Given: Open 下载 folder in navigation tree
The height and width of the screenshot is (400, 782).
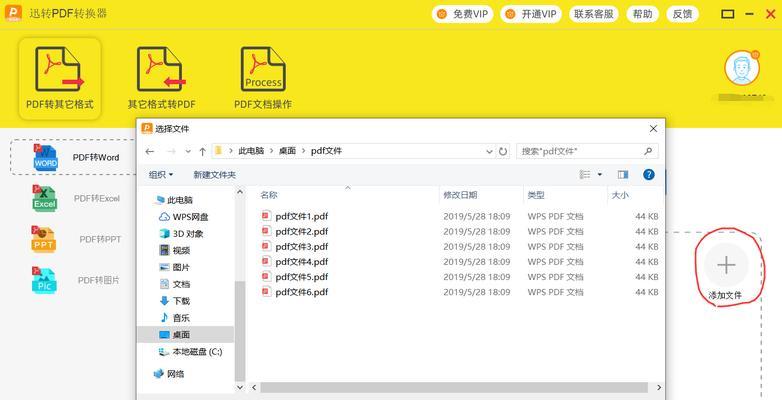Looking at the screenshot, I should pyautogui.click(x=175, y=301).
